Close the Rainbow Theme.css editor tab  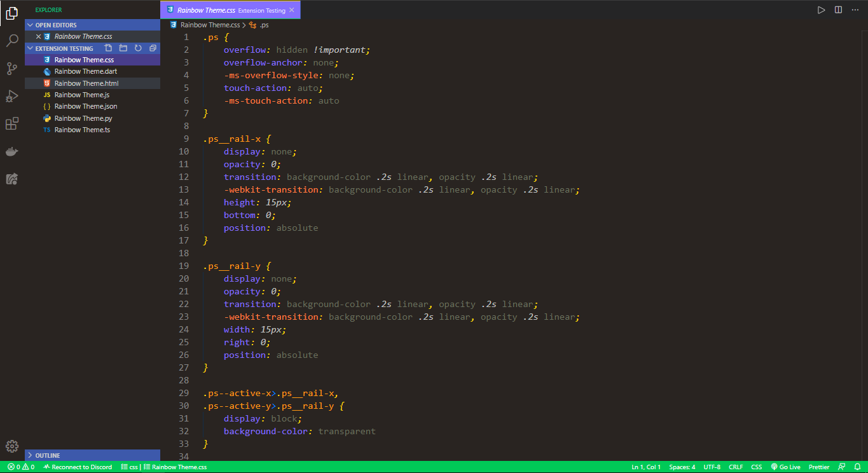tap(292, 10)
